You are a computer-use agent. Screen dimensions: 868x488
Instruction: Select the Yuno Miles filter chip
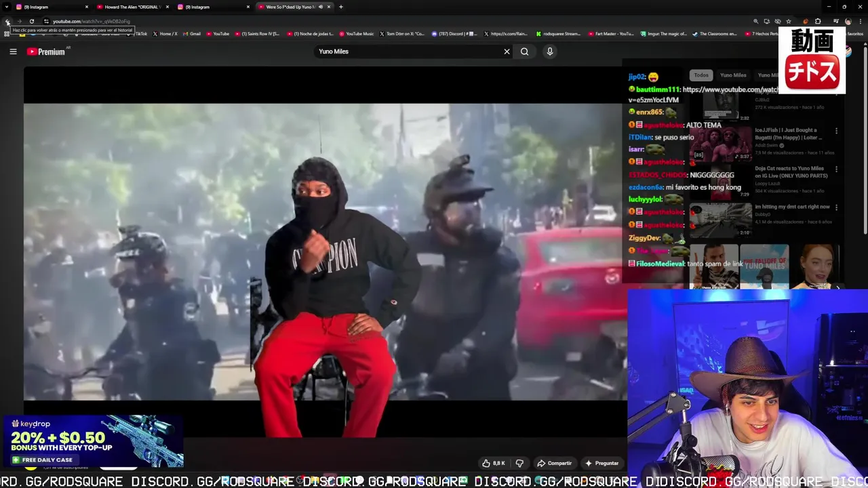click(733, 75)
